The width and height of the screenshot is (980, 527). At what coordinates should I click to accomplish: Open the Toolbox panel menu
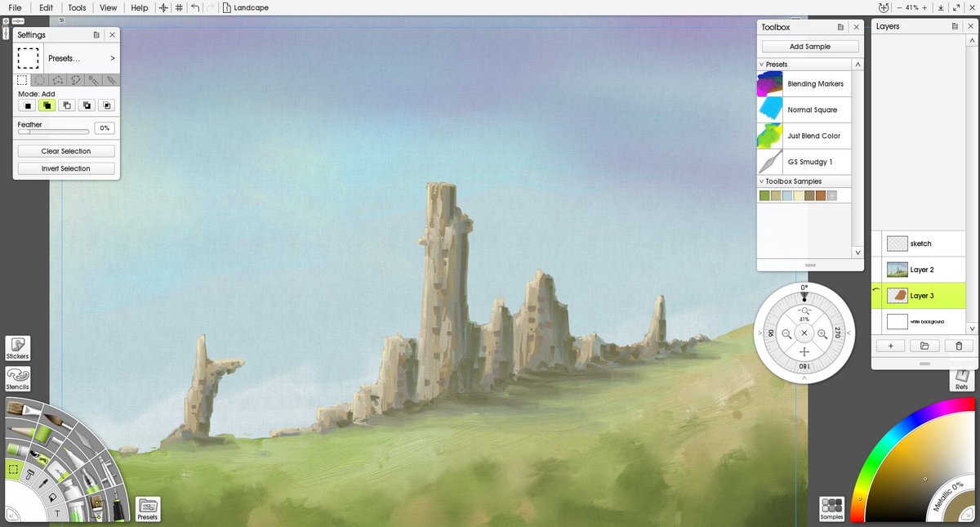tap(841, 27)
